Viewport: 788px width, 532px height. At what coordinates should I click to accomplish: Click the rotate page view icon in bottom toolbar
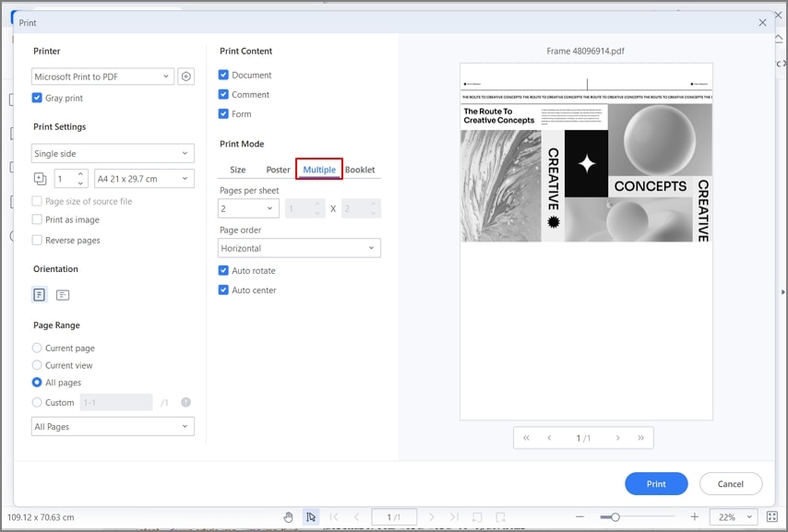point(477,517)
